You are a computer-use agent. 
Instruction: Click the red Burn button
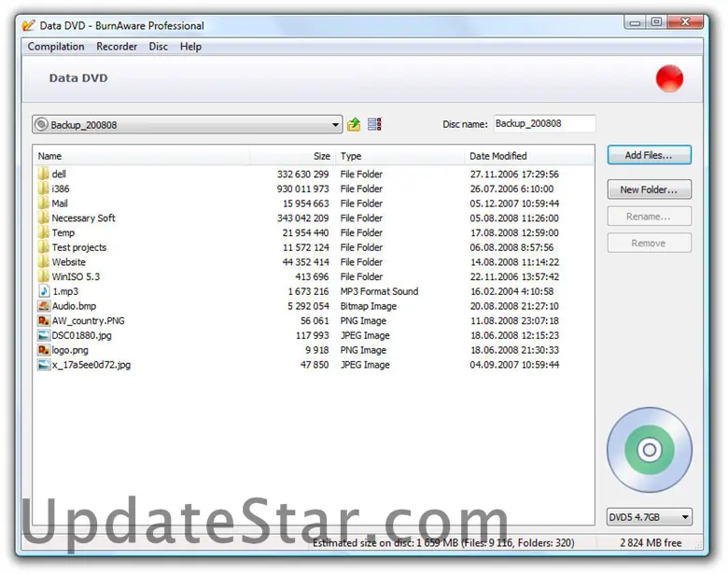click(669, 78)
